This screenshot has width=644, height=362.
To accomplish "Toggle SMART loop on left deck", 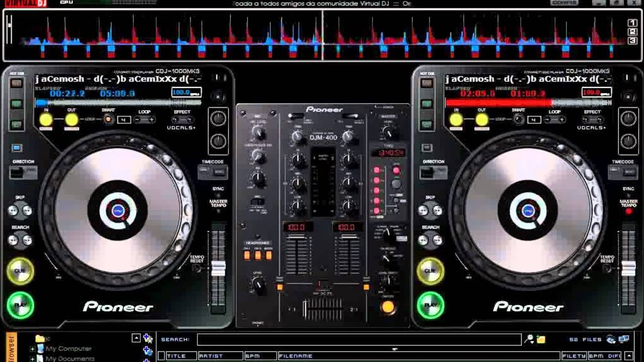I will tap(108, 119).
